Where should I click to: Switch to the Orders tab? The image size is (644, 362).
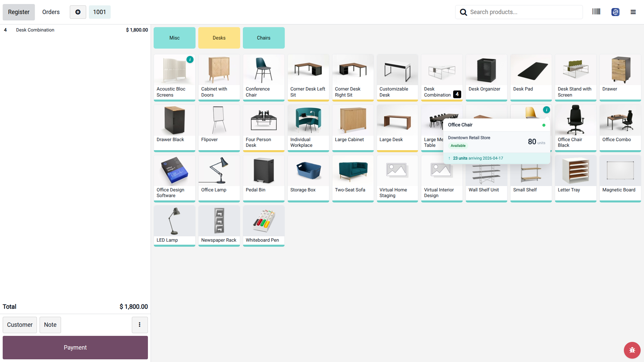click(51, 12)
